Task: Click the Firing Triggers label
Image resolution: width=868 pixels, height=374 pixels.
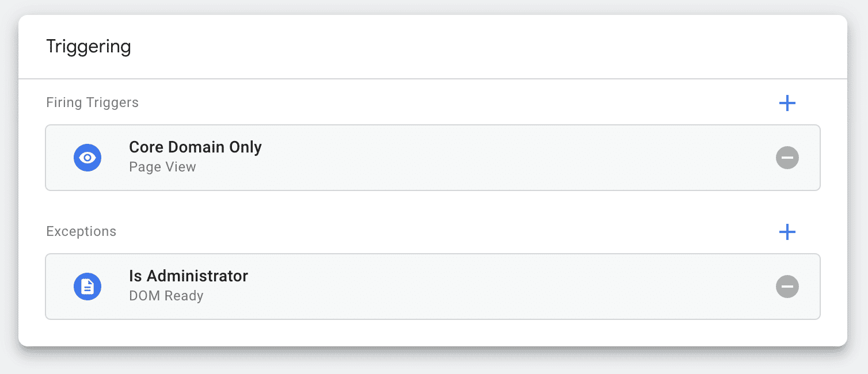Action: pyautogui.click(x=92, y=103)
